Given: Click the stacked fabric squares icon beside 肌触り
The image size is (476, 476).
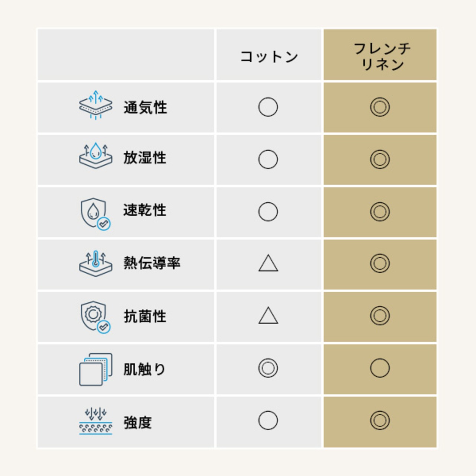Looking at the screenshot, I should pyautogui.click(x=96, y=369).
